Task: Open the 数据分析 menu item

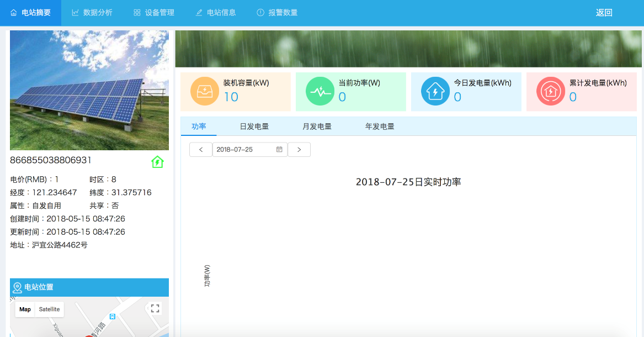Action: 92,13
